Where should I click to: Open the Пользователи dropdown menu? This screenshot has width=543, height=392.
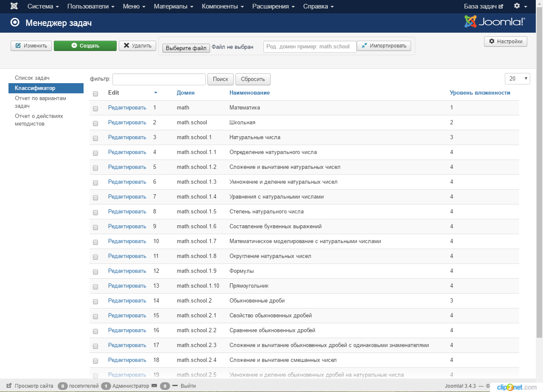tap(91, 6)
